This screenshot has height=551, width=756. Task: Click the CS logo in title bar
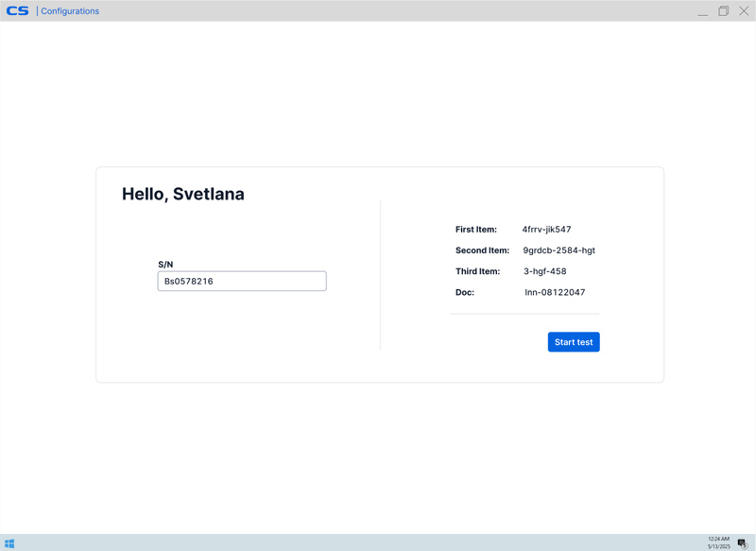click(x=18, y=11)
